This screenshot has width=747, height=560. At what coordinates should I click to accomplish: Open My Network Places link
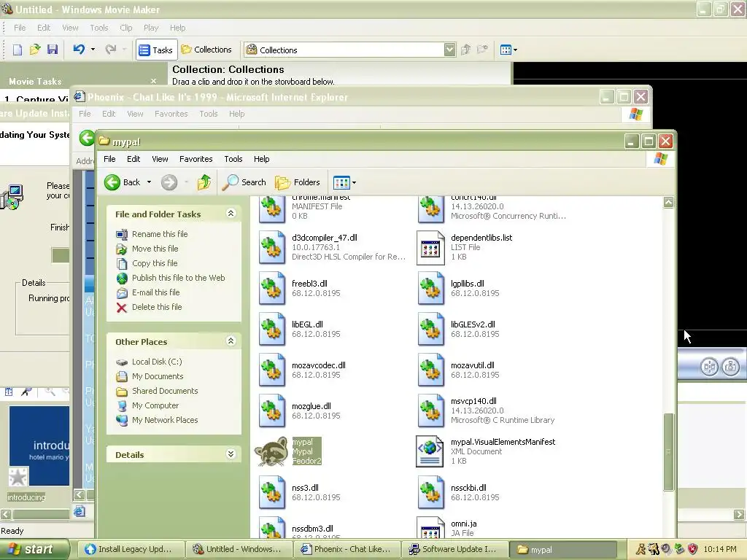[x=165, y=420]
